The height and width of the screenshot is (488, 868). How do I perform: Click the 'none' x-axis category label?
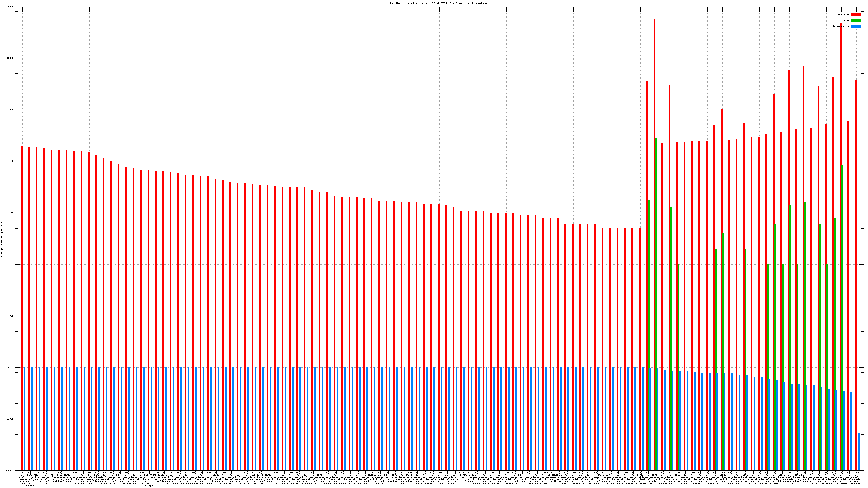[461, 473]
